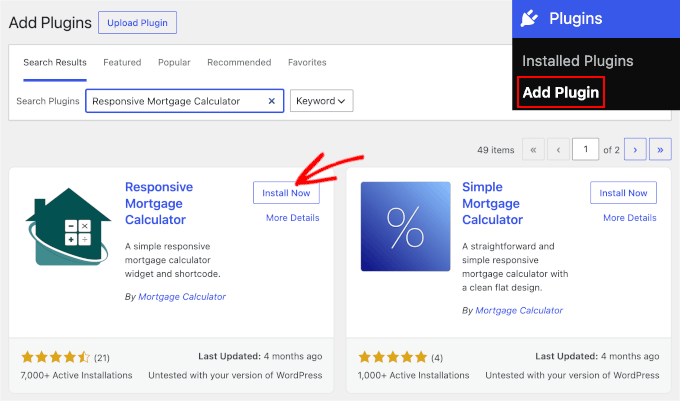The height and width of the screenshot is (401, 680).
Task: Select Add Plugin in the sidebar menu
Action: click(561, 92)
